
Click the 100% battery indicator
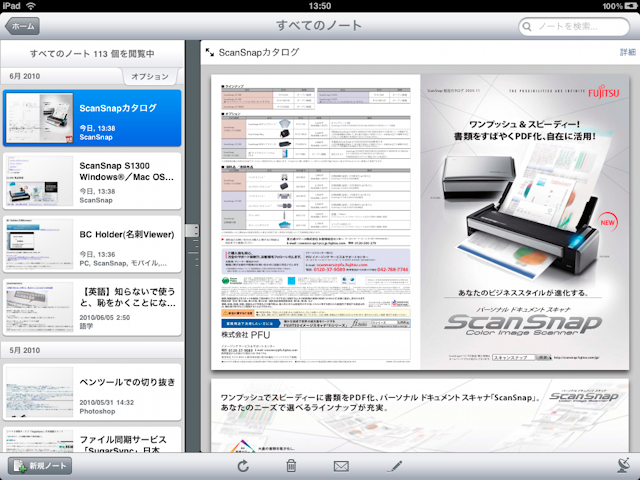[619, 6]
